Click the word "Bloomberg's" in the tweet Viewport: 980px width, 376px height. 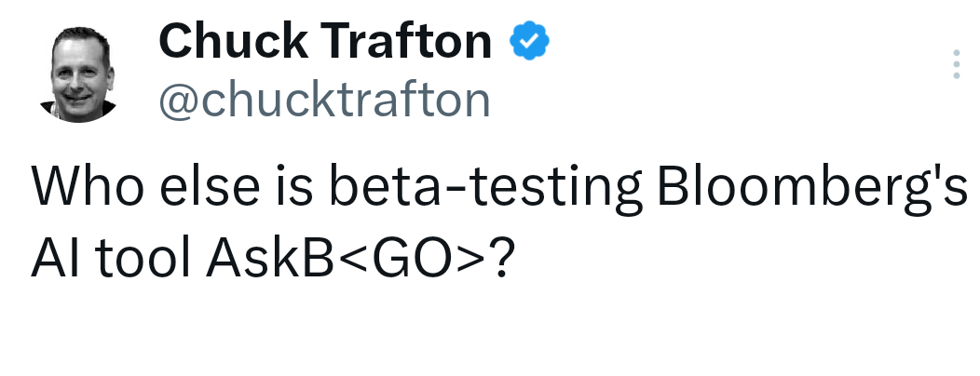click(x=812, y=187)
